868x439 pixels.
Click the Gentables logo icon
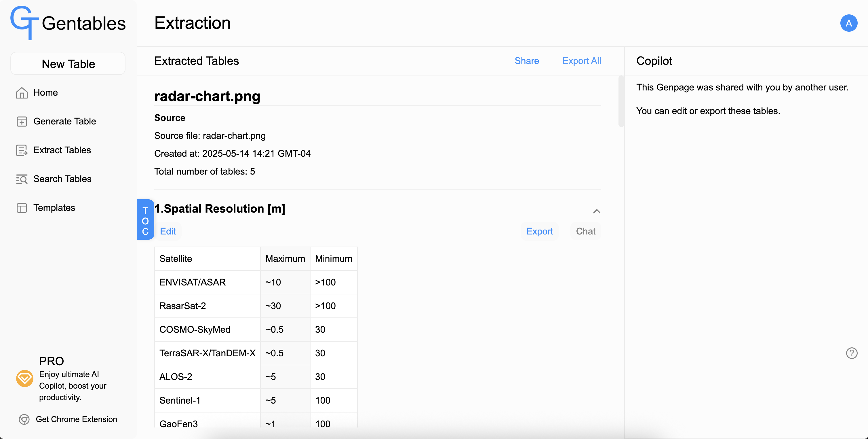[x=24, y=23]
